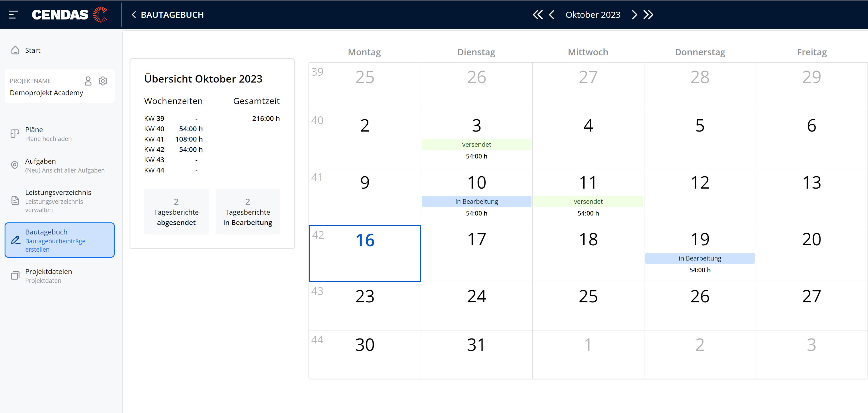Open the versendet entry on October 3
The height and width of the screenshot is (413, 868).
[x=476, y=144]
